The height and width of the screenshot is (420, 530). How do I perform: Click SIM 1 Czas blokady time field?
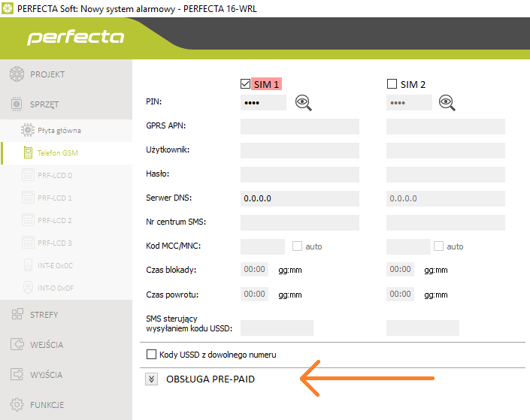point(254,270)
